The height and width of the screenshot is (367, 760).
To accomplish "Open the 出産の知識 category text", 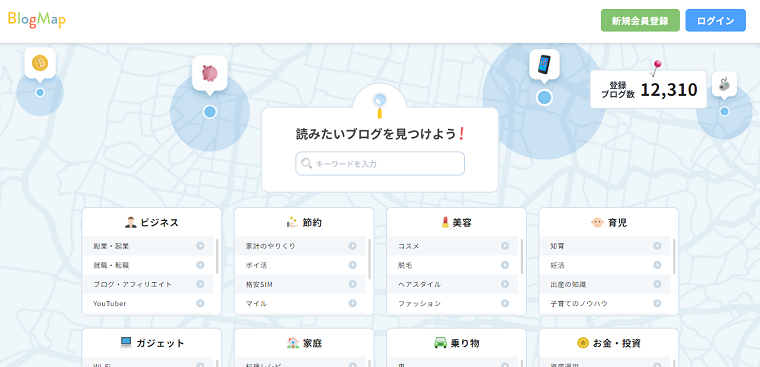I will (x=568, y=285).
